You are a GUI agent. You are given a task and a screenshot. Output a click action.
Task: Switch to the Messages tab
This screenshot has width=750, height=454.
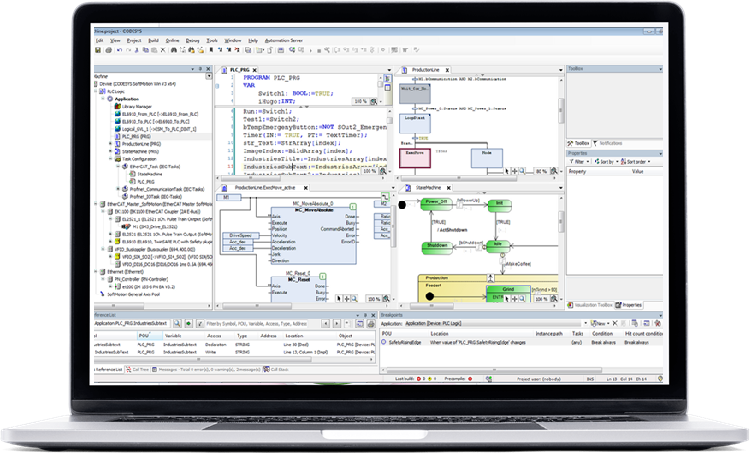pos(206,369)
